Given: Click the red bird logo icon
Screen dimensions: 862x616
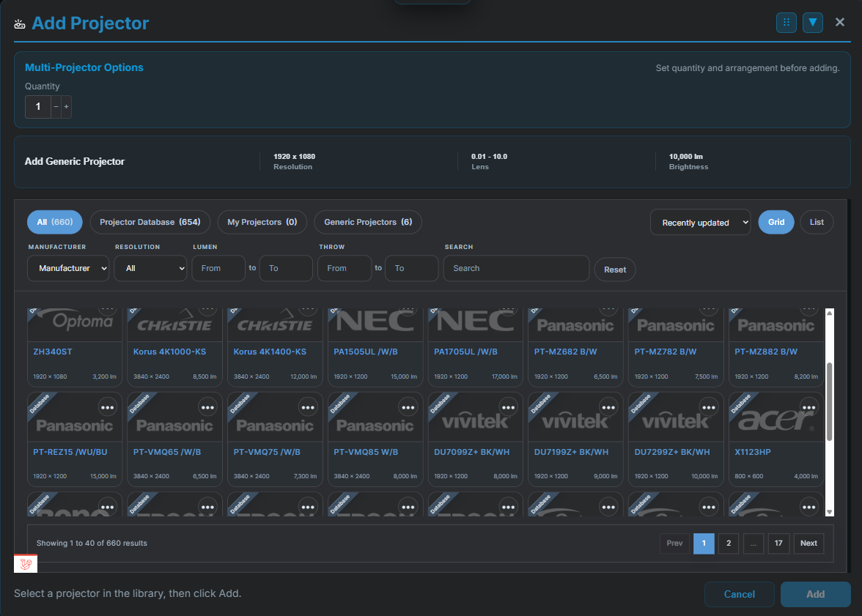Looking at the screenshot, I should point(26,564).
